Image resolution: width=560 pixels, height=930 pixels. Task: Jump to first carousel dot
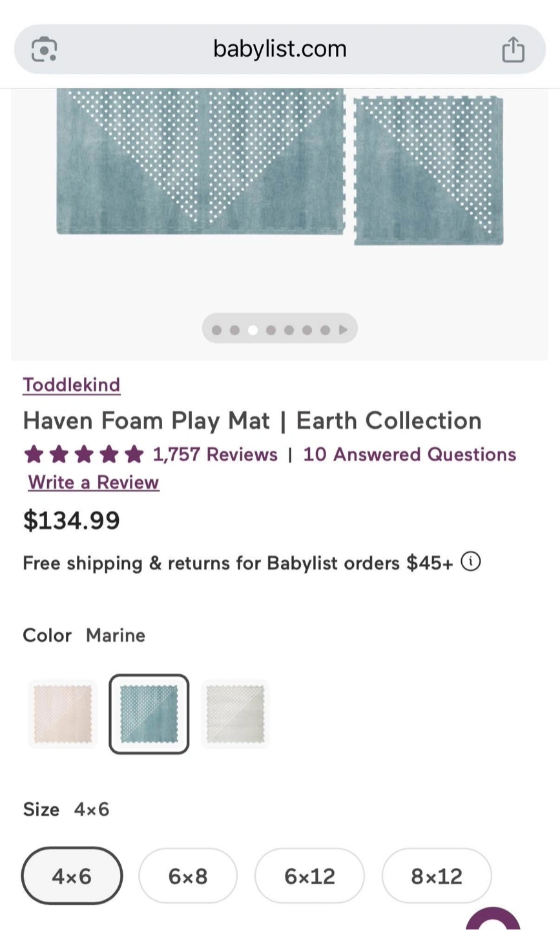point(216,330)
